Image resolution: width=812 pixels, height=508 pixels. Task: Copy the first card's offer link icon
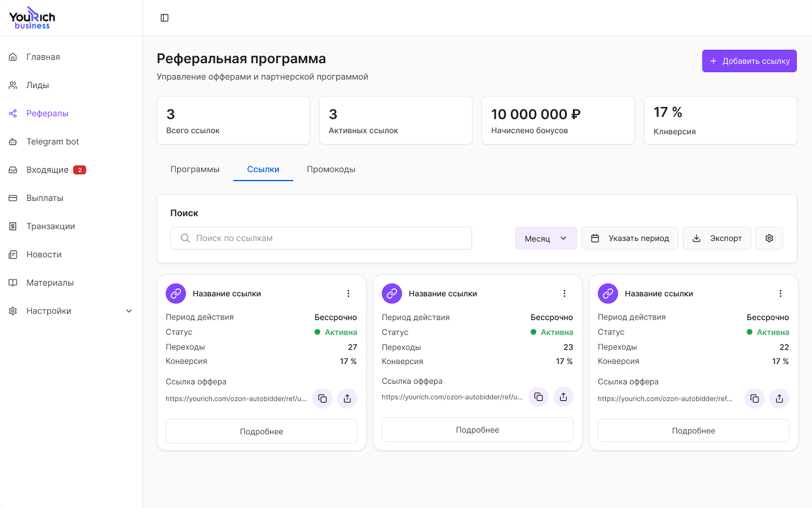(x=322, y=398)
